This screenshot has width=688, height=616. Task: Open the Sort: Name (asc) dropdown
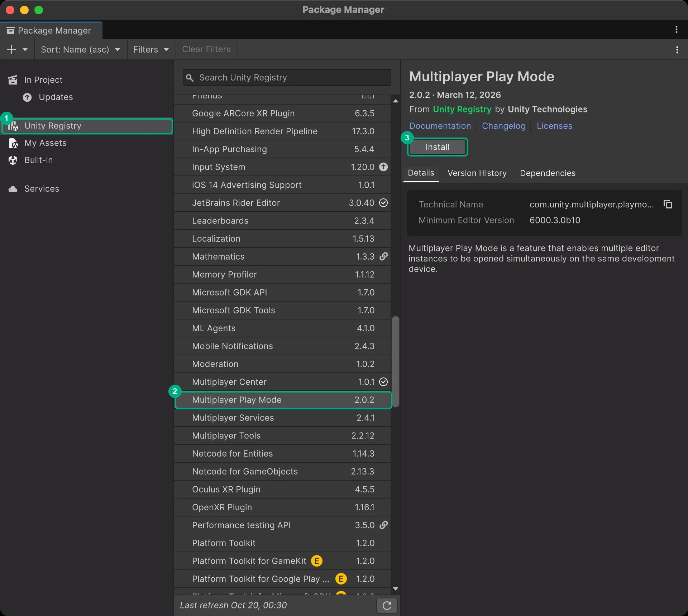81,49
